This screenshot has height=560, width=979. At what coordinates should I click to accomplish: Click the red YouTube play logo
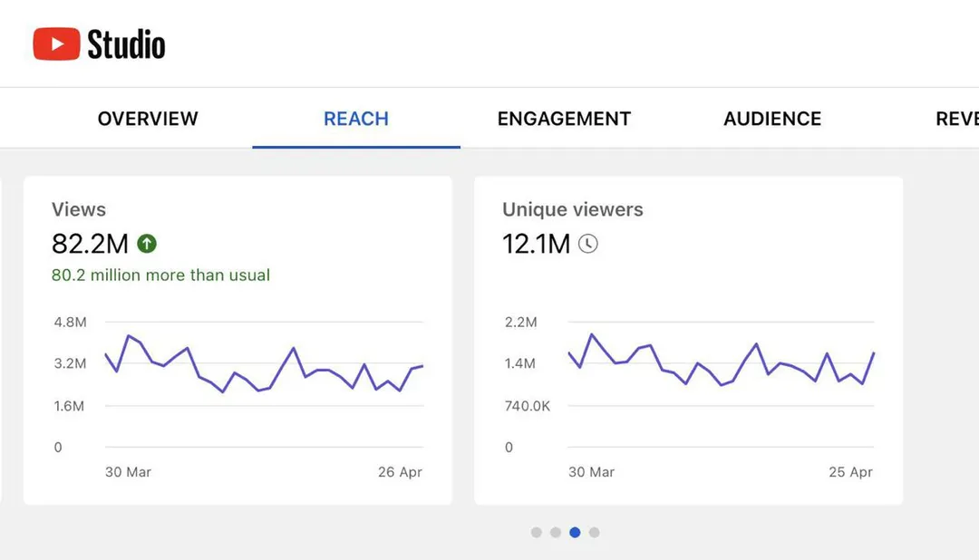(x=56, y=43)
